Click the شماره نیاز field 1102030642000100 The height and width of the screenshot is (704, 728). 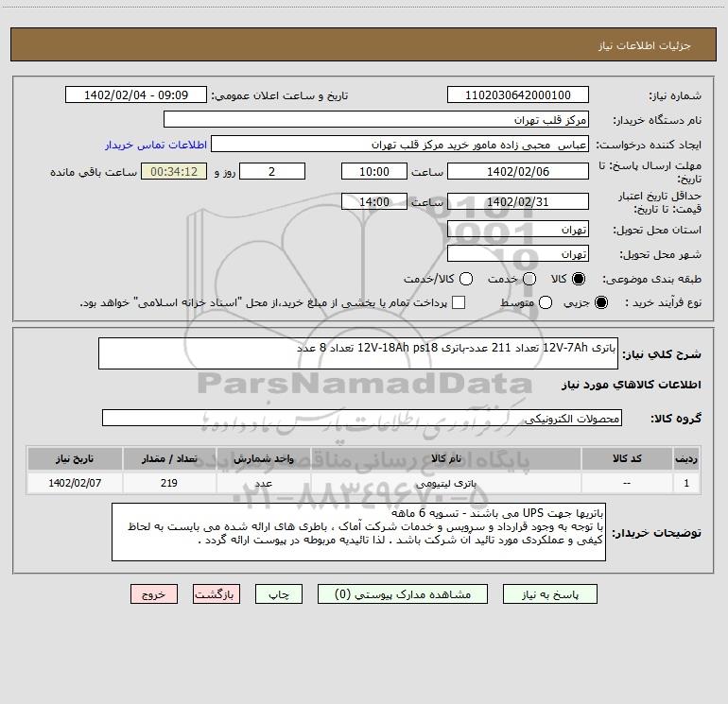point(518,94)
